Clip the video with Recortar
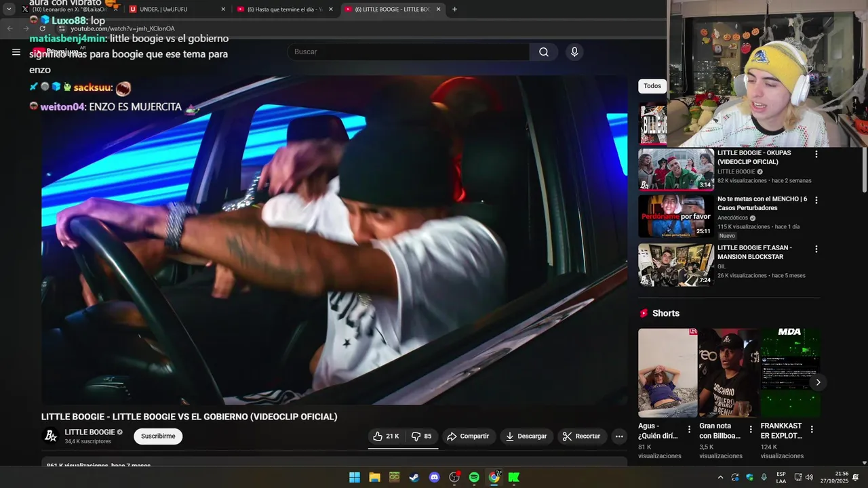 coord(582,436)
